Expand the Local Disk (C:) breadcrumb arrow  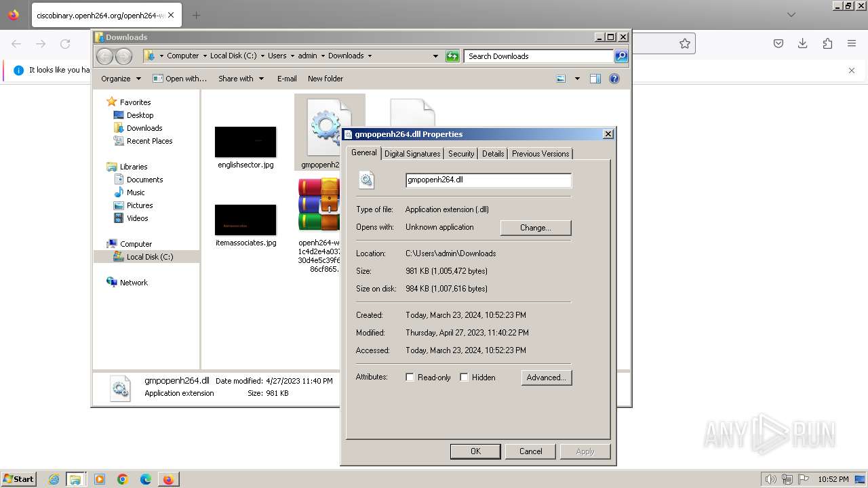coord(262,56)
